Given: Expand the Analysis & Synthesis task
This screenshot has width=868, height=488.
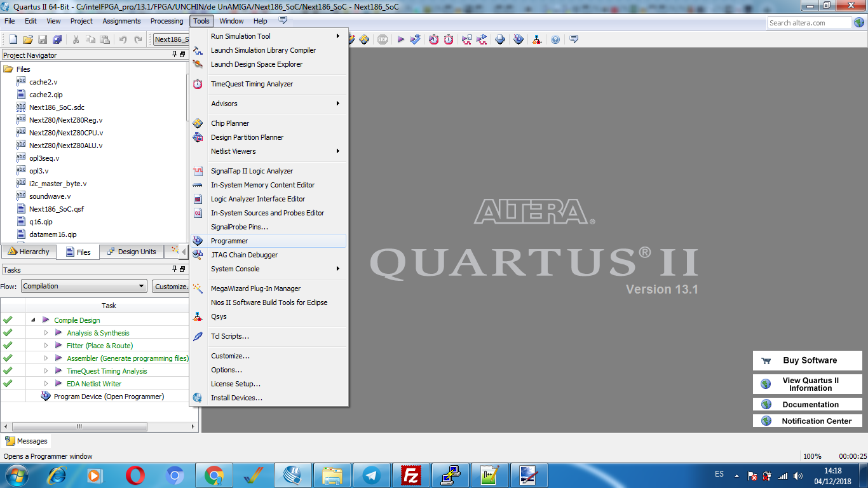Looking at the screenshot, I should tap(46, 333).
